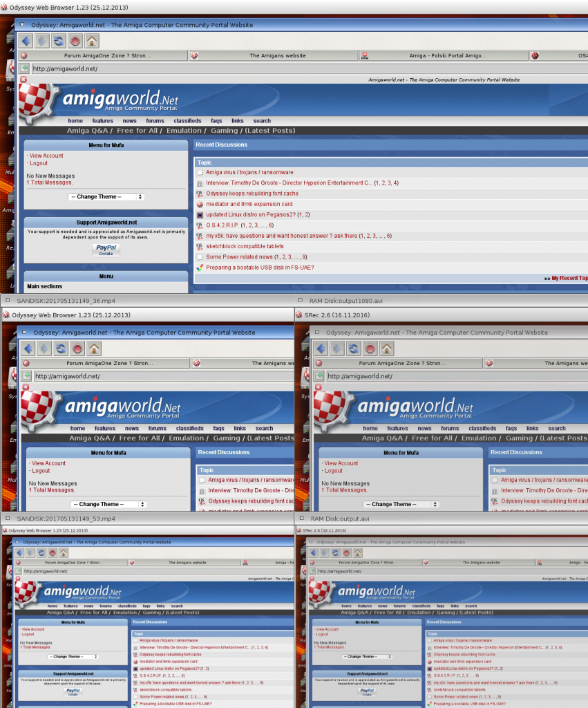Screen dimensions: 588x708
Task: Stop loading in the 201705131149_36.mp4 window
Action: click(77, 348)
